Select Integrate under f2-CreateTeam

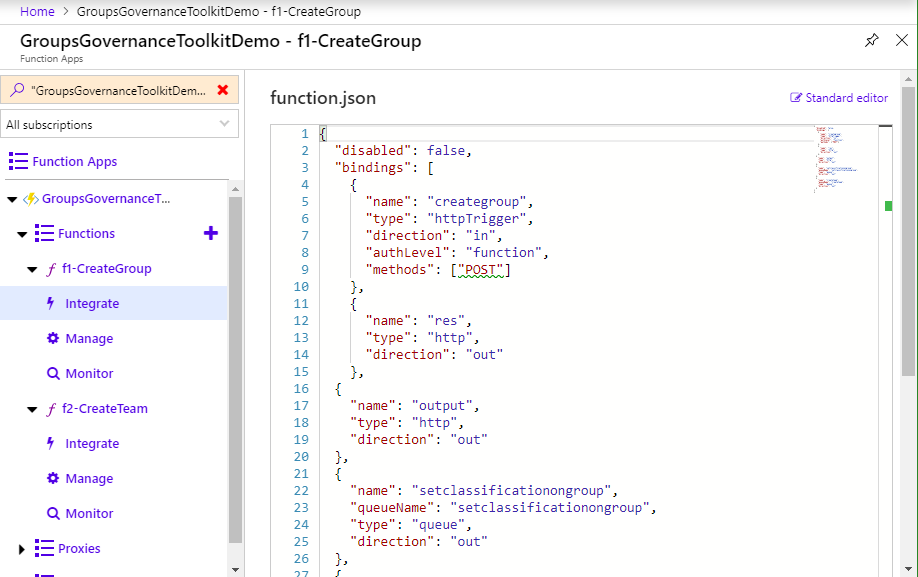[91, 443]
